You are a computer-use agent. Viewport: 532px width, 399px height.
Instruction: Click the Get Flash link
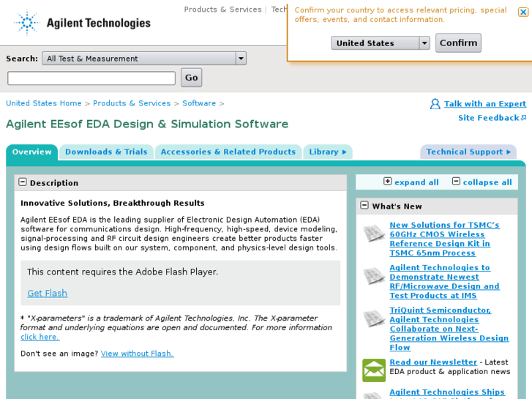(47, 293)
